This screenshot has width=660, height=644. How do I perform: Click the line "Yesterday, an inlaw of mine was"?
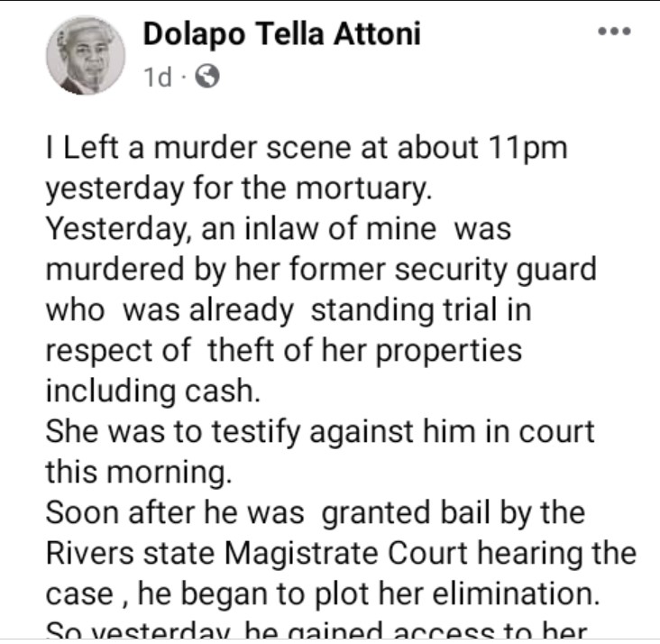(x=278, y=229)
